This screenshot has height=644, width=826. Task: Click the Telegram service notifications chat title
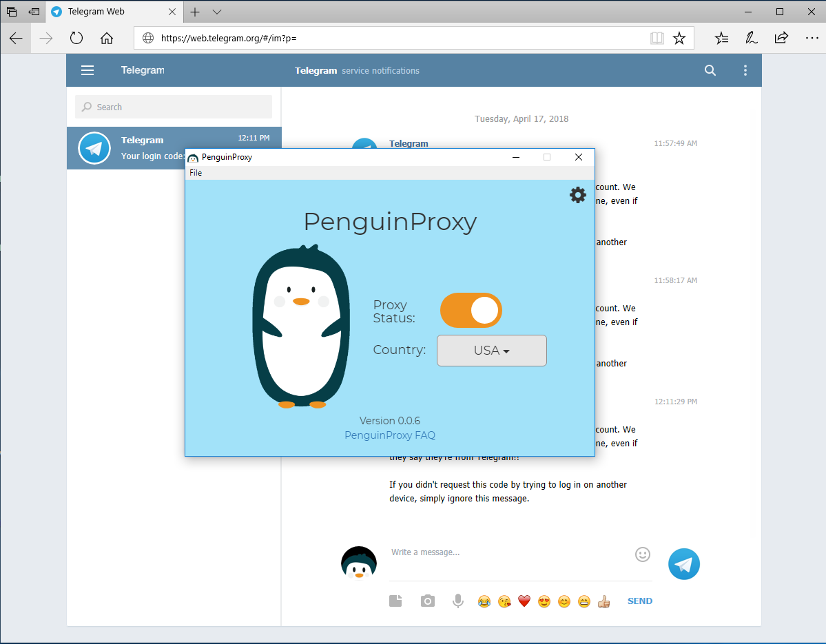(x=357, y=70)
